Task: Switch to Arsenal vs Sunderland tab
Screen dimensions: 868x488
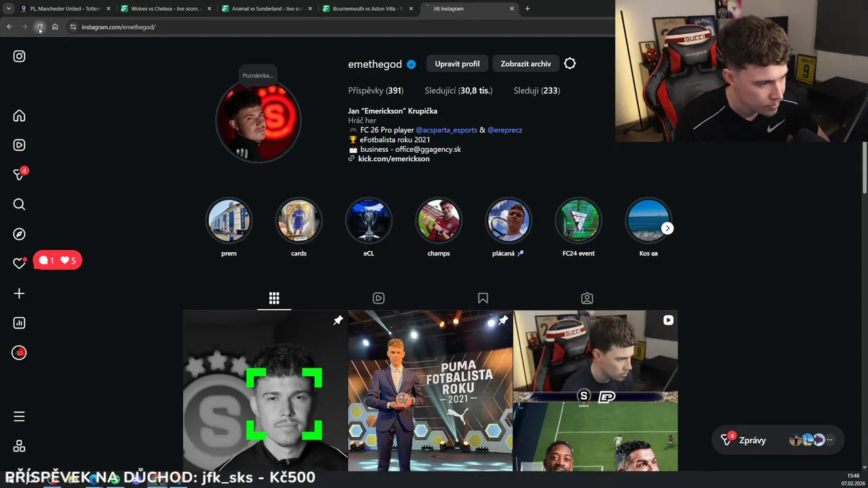Action: tap(267, 9)
